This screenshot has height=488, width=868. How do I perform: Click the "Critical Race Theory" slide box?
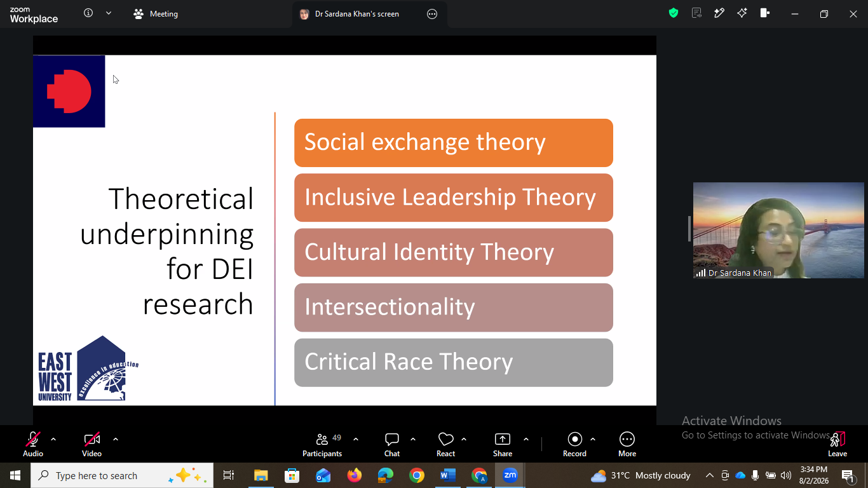[454, 362]
